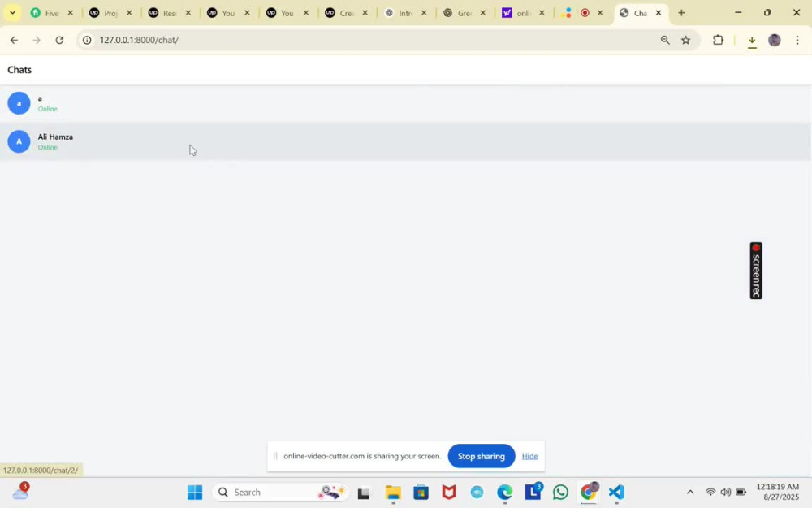Click the blue 'a' avatar circle
This screenshot has height=508, width=812.
[19, 103]
